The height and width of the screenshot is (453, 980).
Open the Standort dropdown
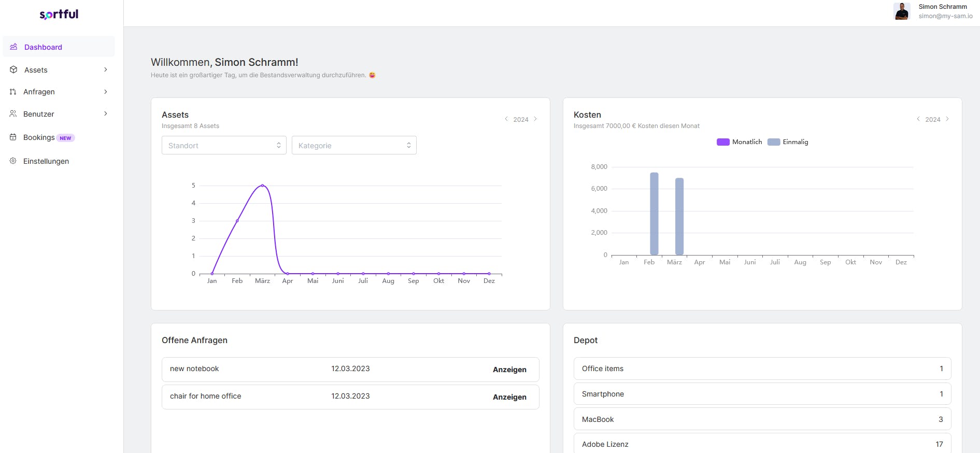pyautogui.click(x=224, y=146)
